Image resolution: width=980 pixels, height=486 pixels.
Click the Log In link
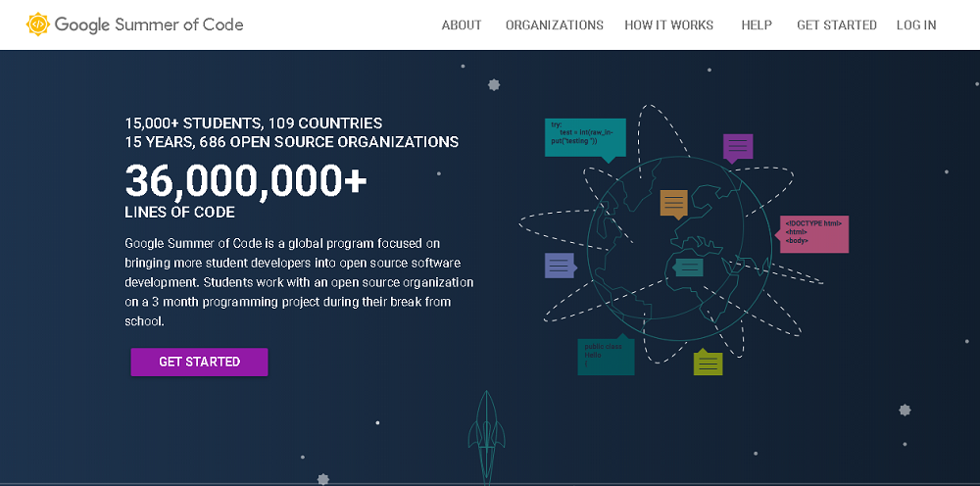click(x=916, y=25)
